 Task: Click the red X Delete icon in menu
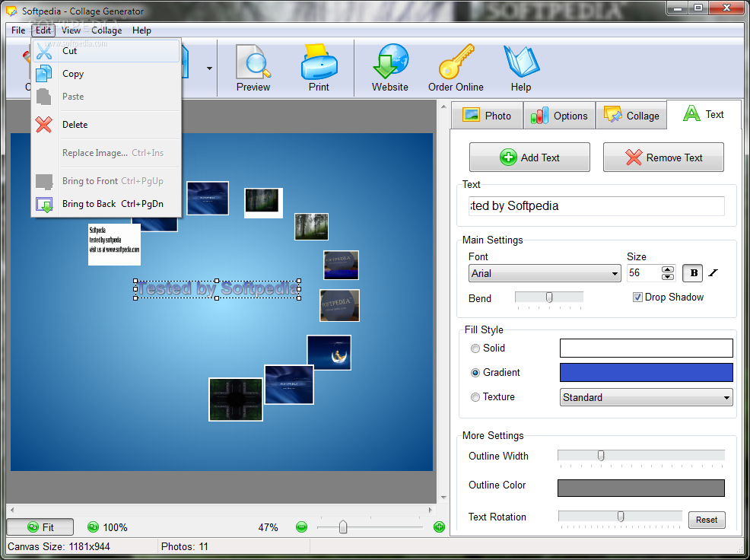[44, 125]
